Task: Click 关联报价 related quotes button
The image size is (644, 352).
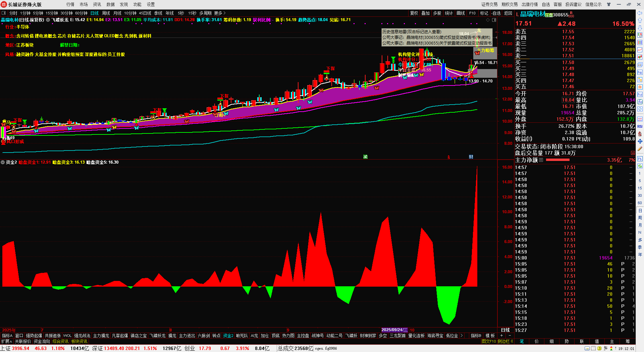Action: (23, 341)
